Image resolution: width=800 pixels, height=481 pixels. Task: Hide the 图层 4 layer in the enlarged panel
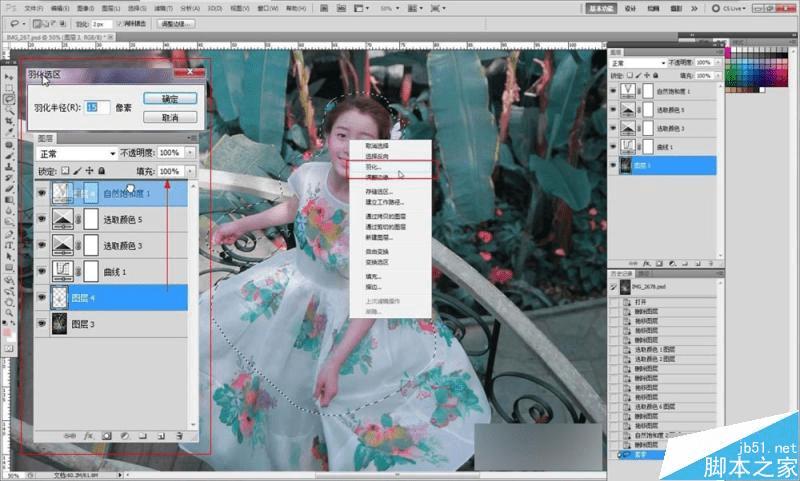tap(42, 298)
